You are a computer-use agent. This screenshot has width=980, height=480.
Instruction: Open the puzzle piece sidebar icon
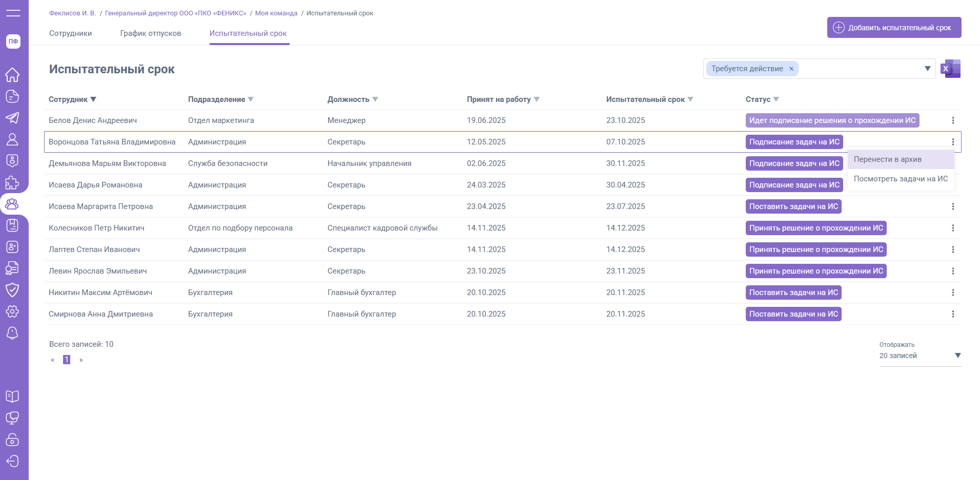point(12,183)
